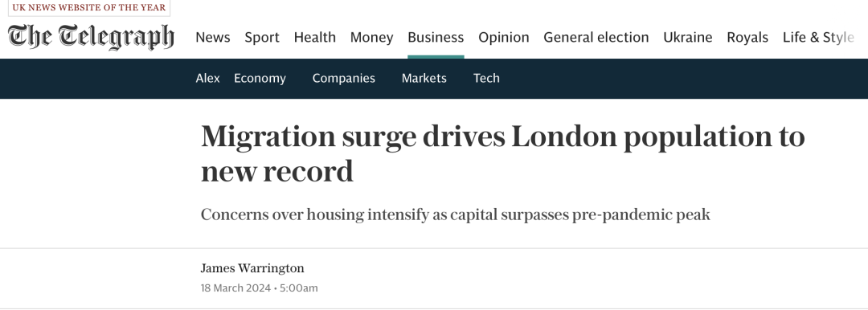Image resolution: width=868 pixels, height=310 pixels.
Task: Go to the Royals section
Action: pyautogui.click(x=747, y=37)
